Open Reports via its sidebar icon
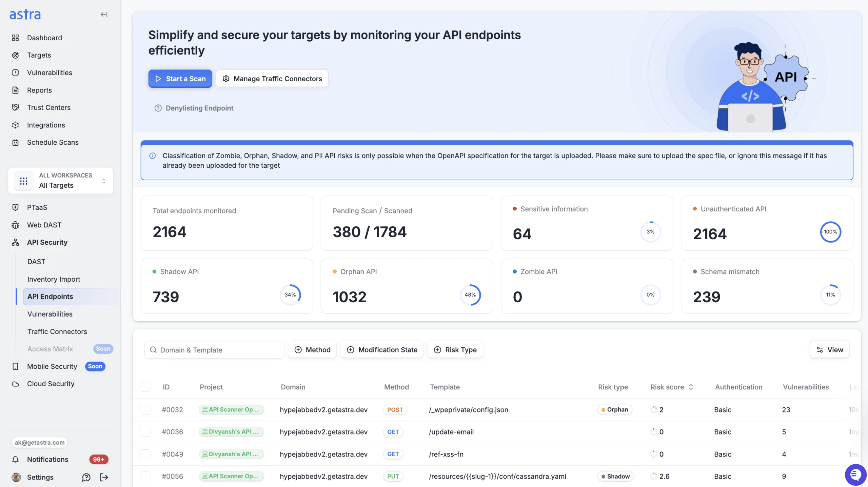Image resolution: width=868 pixels, height=487 pixels. point(15,90)
